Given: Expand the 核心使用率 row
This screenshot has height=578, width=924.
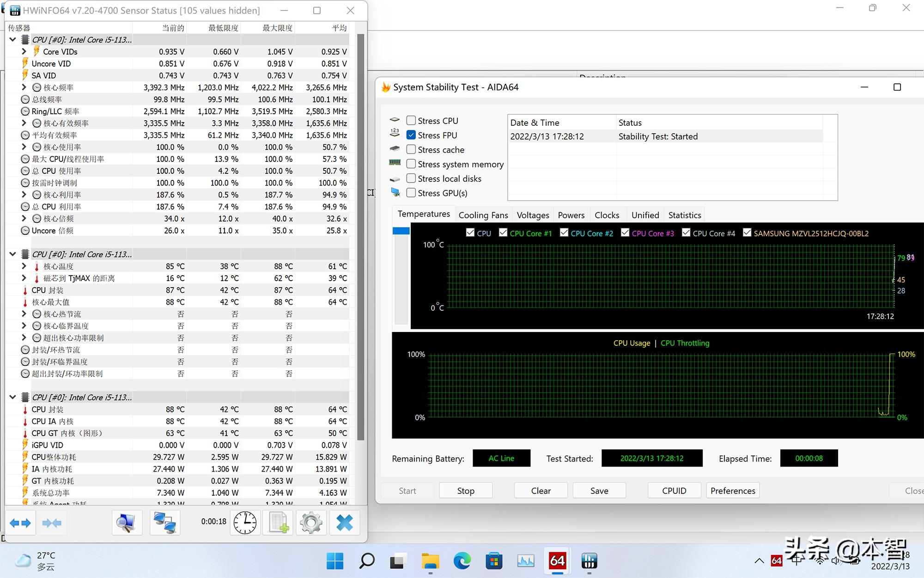Looking at the screenshot, I should (x=24, y=147).
